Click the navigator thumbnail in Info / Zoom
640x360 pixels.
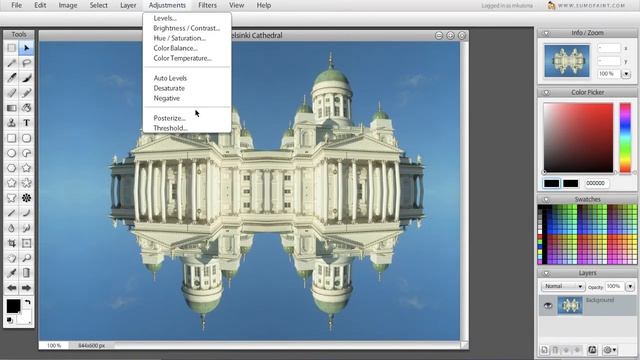pos(567,61)
